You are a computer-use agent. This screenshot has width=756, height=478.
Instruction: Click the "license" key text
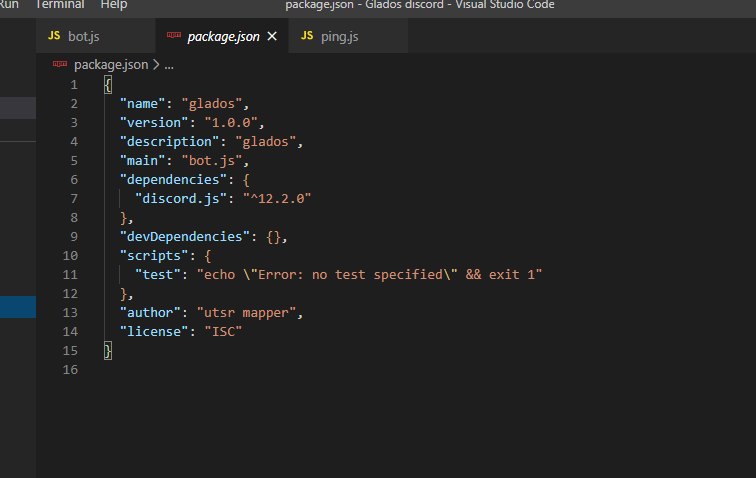(154, 332)
